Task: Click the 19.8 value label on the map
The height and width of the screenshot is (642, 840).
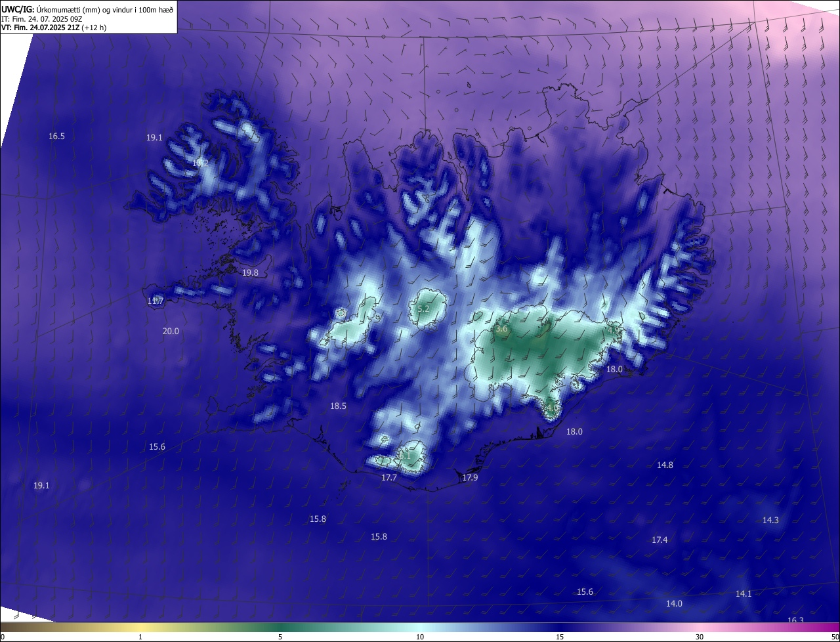Action: pos(250,272)
